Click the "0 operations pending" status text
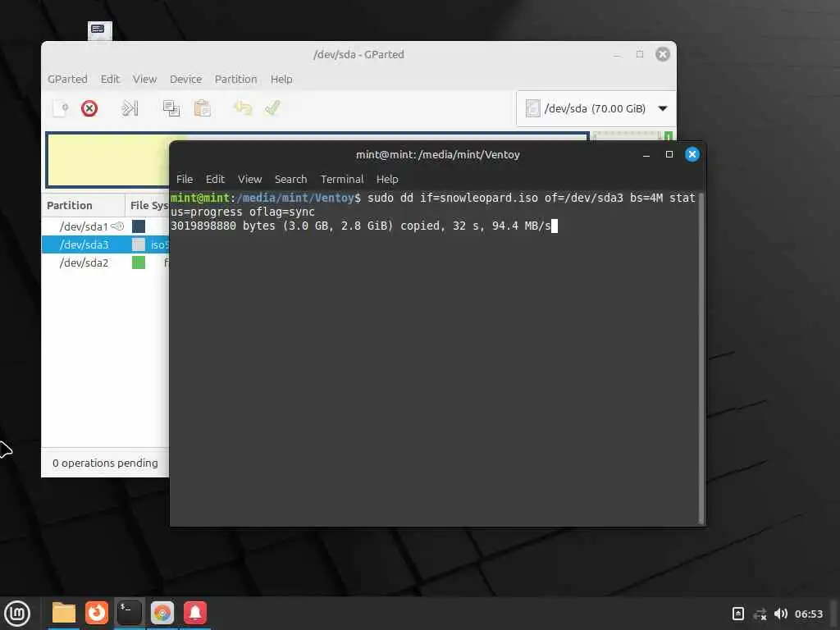This screenshot has width=840, height=630. 105,463
